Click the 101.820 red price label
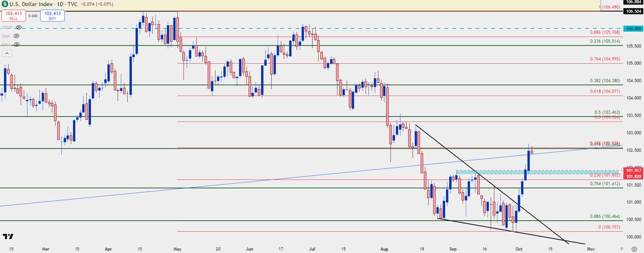Image resolution: width=644 pixels, height=253 pixels. pyautogui.click(x=634, y=177)
